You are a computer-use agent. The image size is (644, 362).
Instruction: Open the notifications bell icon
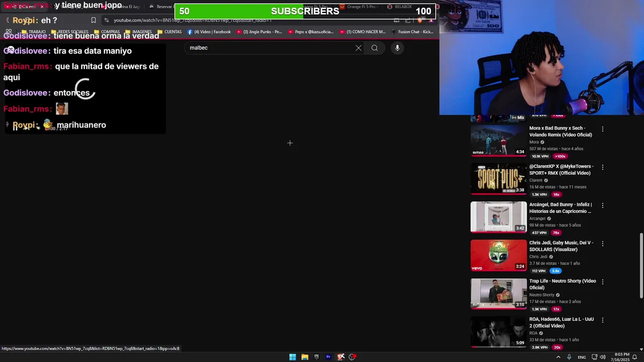[634, 357]
